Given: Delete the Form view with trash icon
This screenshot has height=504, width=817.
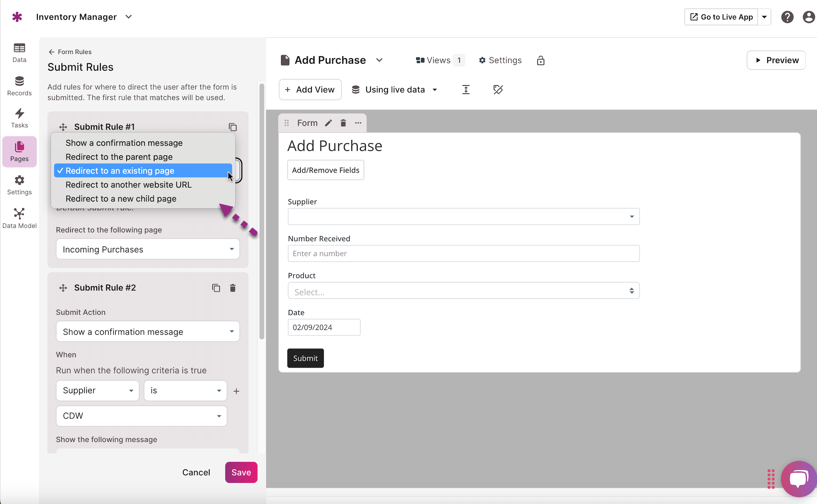Looking at the screenshot, I should pyautogui.click(x=343, y=123).
